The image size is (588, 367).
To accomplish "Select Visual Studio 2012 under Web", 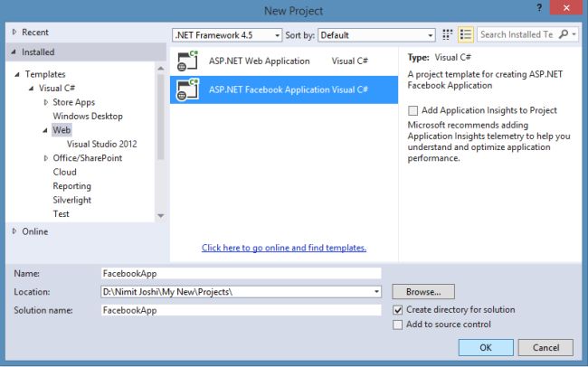I will [x=102, y=144].
